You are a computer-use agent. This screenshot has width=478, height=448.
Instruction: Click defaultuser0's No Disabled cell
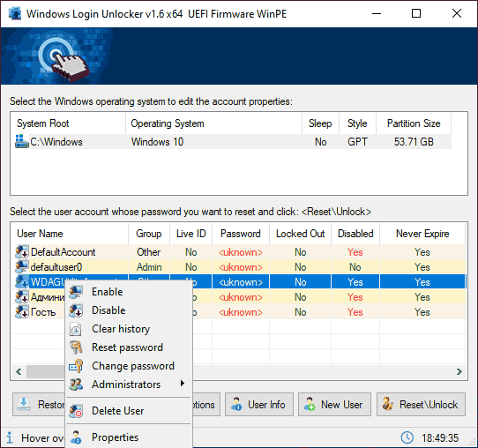pos(355,267)
